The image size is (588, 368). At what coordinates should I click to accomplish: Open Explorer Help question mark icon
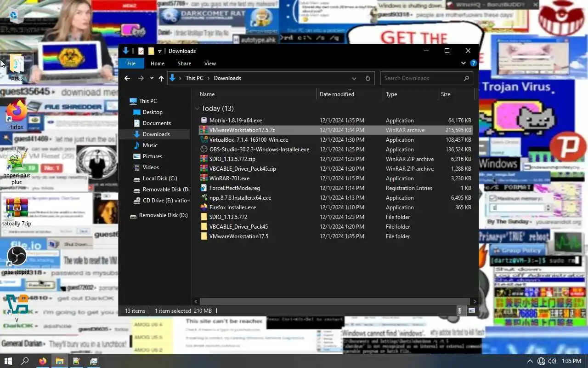(474, 63)
